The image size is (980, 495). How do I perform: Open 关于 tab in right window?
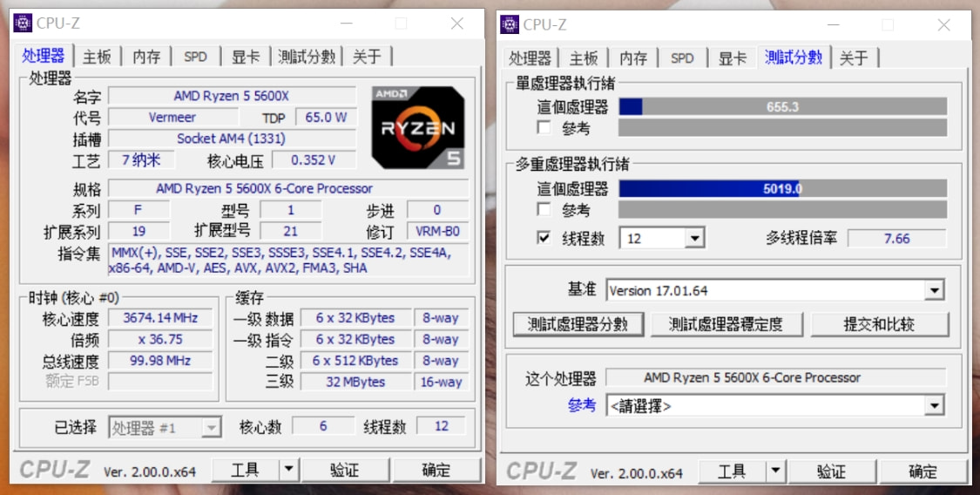click(854, 58)
